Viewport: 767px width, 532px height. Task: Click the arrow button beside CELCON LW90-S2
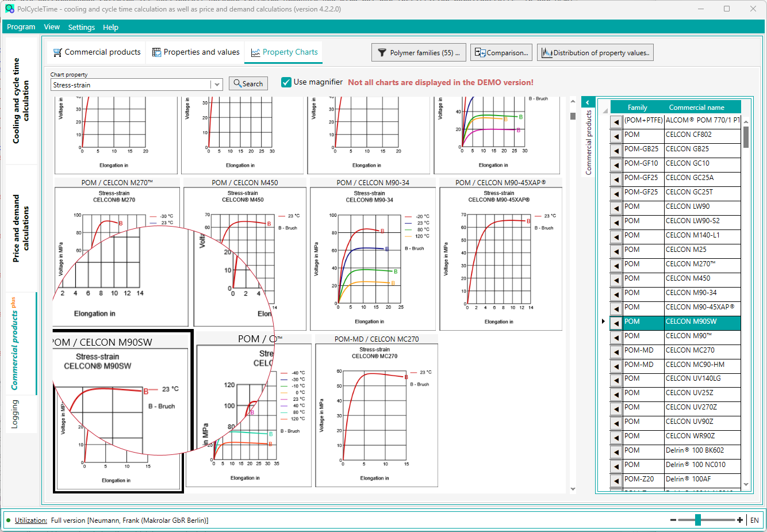tap(616, 223)
